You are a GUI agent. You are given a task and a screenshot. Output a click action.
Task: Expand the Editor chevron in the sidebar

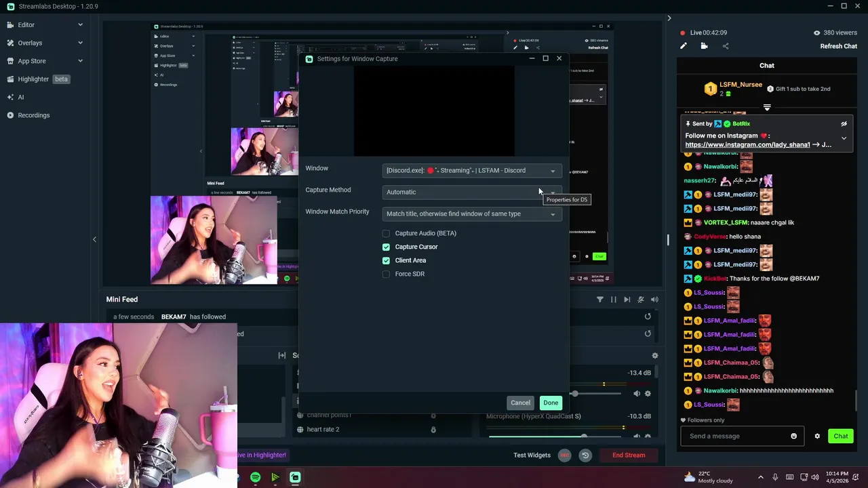(x=80, y=24)
